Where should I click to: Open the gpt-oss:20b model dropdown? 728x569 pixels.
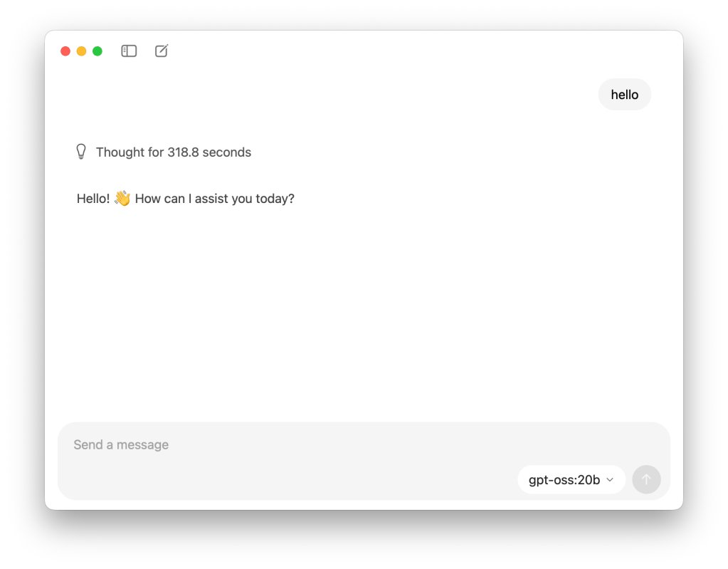(x=571, y=479)
